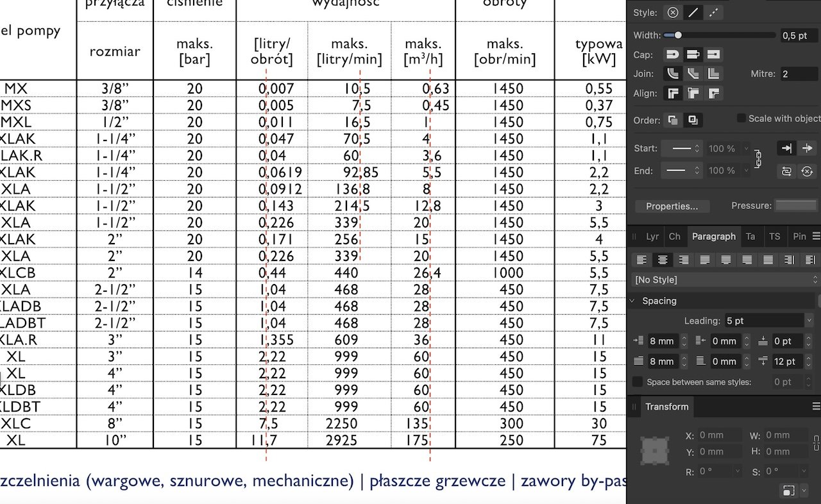The image size is (821, 504).
Task: Toggle the width/height aspect ratio lock
Action: pyautogui.click(x=817, y=442)
